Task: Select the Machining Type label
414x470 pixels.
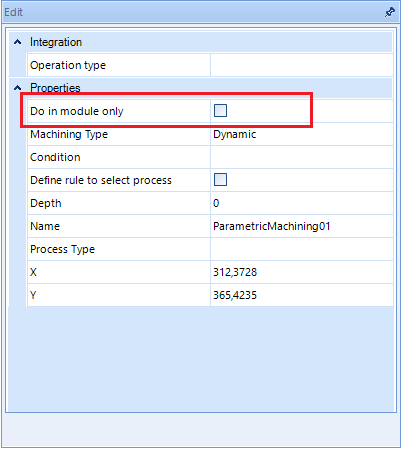Action: 69,134
